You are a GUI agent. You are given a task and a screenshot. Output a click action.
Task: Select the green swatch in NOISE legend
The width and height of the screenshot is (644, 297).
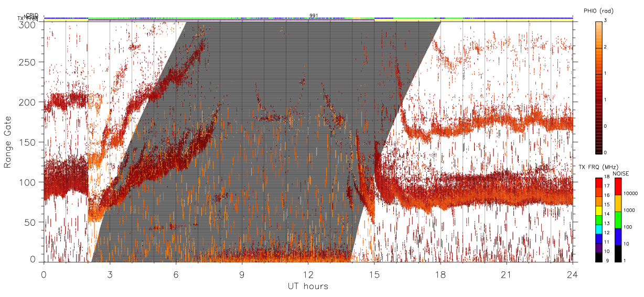pyautogui.click(x=617, y=220)
